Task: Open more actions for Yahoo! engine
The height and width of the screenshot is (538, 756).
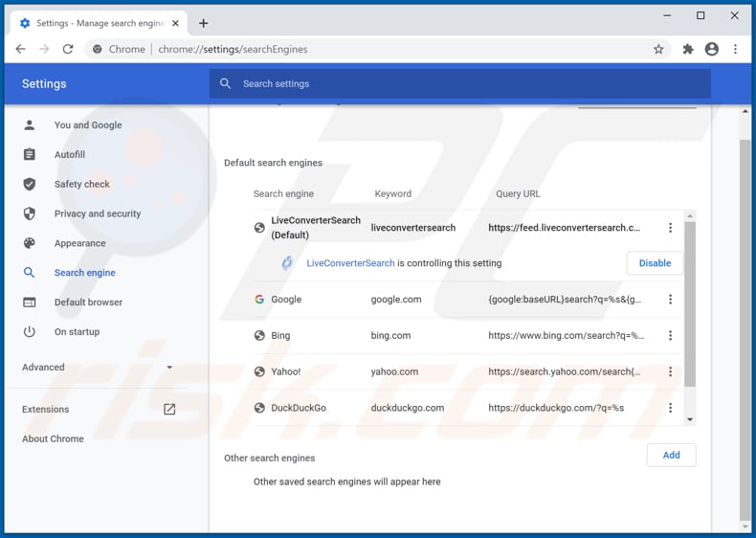Action: 670,371
